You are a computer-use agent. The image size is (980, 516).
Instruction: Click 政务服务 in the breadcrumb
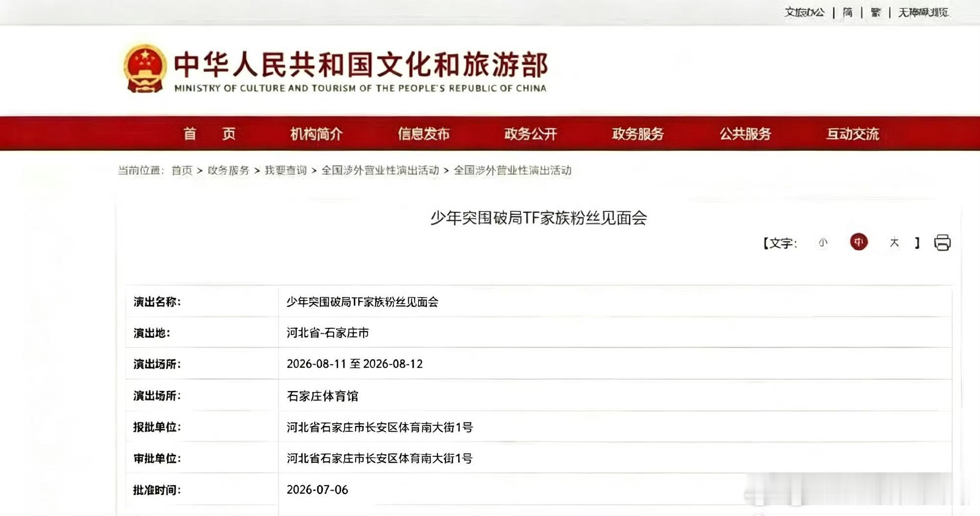(x=228, y=170)
